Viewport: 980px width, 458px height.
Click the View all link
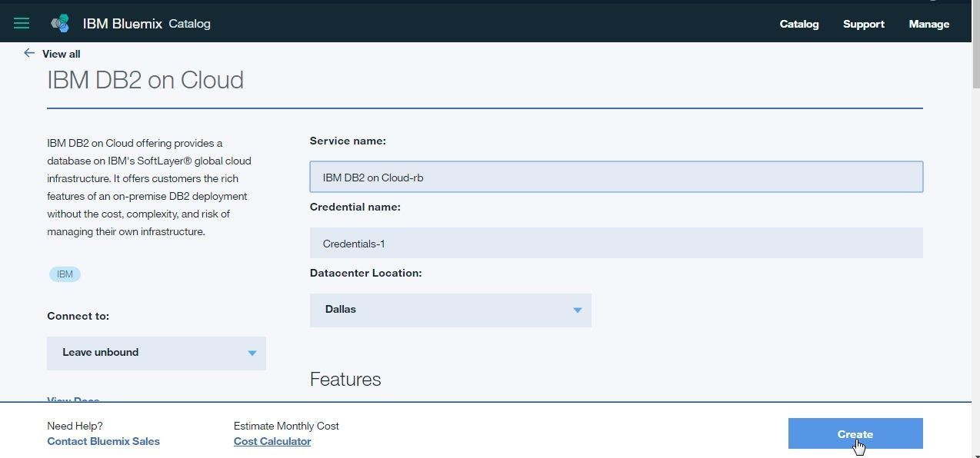coord(61,54)
